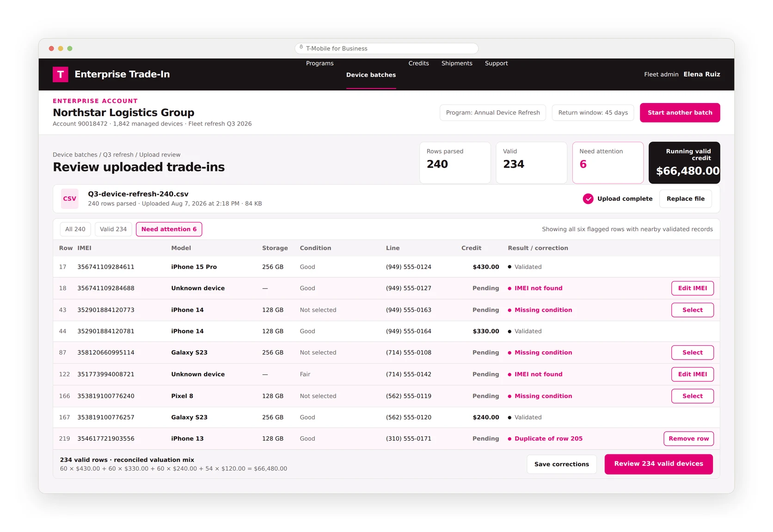Click the Rows parsed stat card
Image resolution: width=773 pixels, height=532 pixels.
click(455, 163)
